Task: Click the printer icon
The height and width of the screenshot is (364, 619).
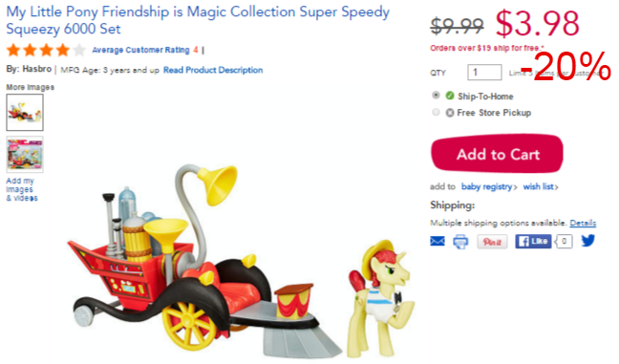Action: [x=460, y=241]
